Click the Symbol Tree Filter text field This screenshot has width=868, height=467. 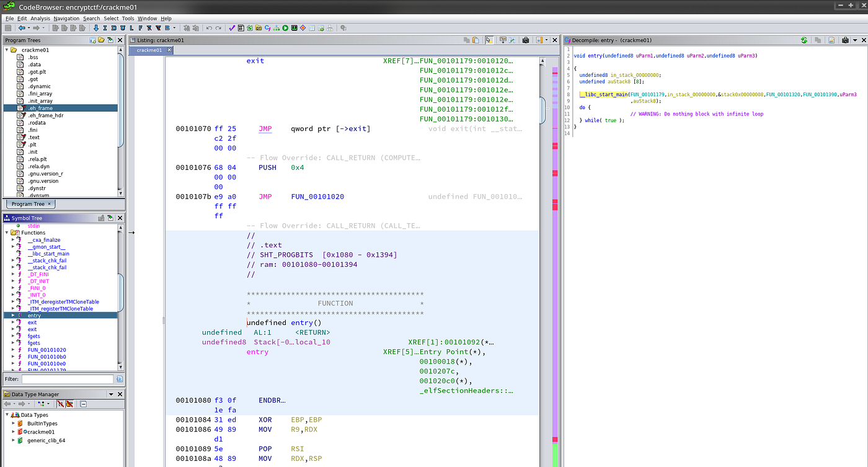[67, 379]
